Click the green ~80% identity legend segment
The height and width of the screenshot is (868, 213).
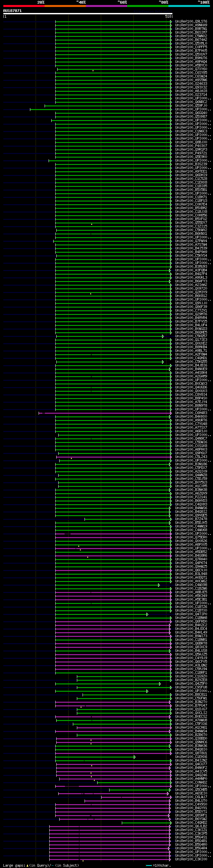click(x=148, y=6)
